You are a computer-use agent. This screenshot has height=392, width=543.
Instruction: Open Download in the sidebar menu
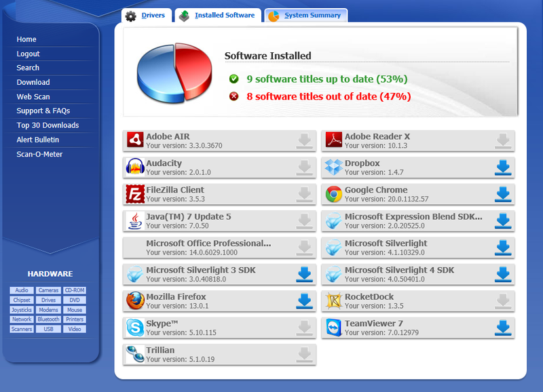click(33, 82)
